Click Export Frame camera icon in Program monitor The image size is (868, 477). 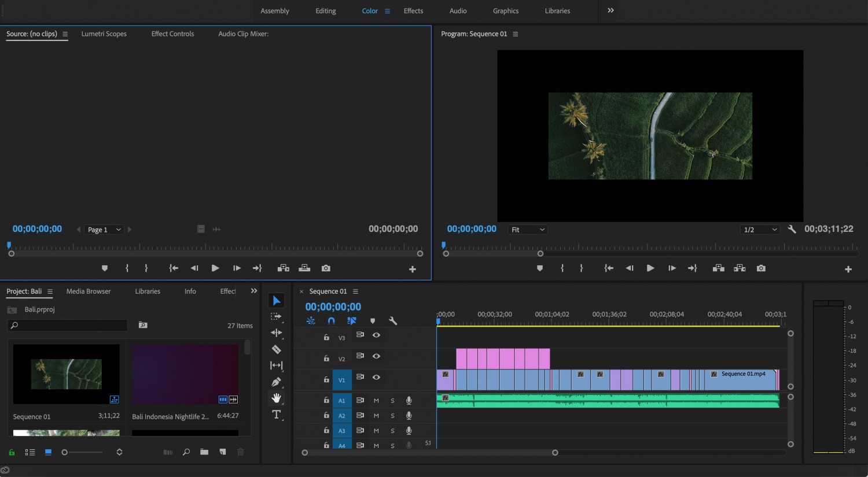[761, 268]
